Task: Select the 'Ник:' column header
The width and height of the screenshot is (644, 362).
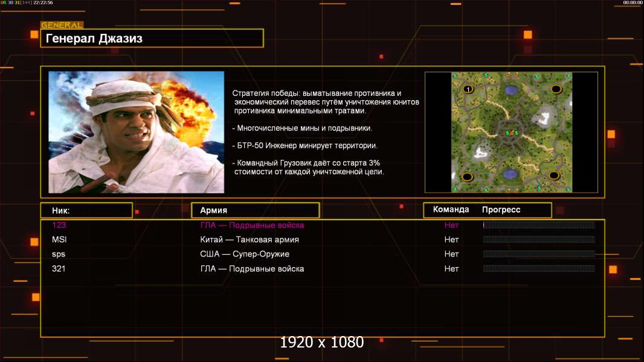Action: pyautogui.click(x=86, y=211)
